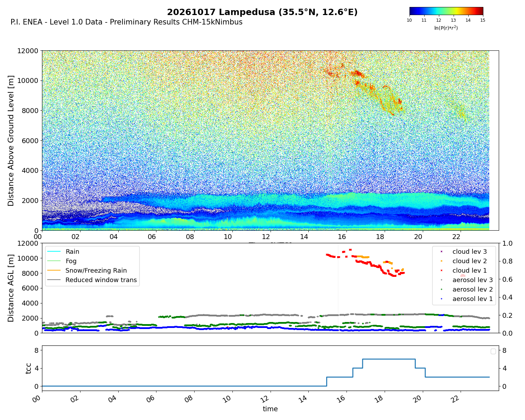Click the "6000" tick of the backscatter plot

coord(30,141)
